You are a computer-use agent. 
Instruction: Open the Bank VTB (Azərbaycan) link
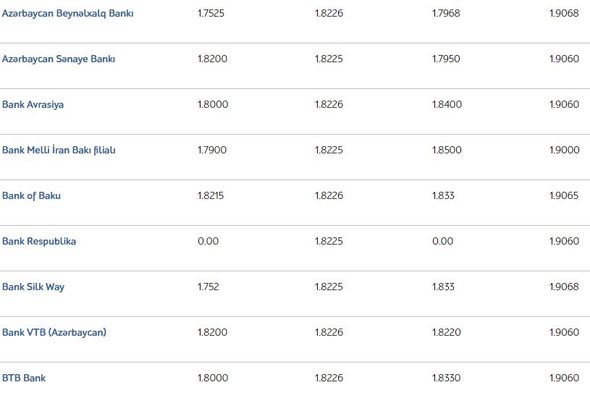54,332
